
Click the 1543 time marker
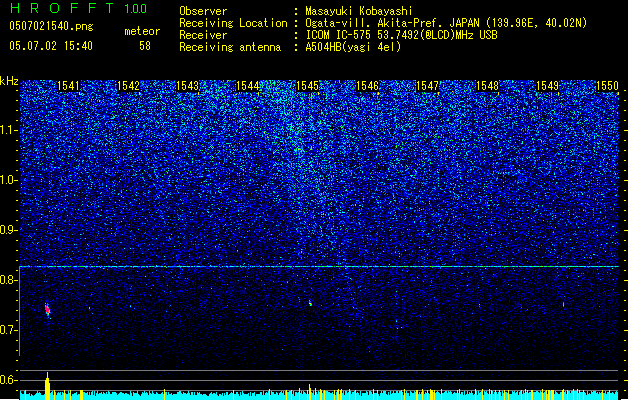(188, 86)
